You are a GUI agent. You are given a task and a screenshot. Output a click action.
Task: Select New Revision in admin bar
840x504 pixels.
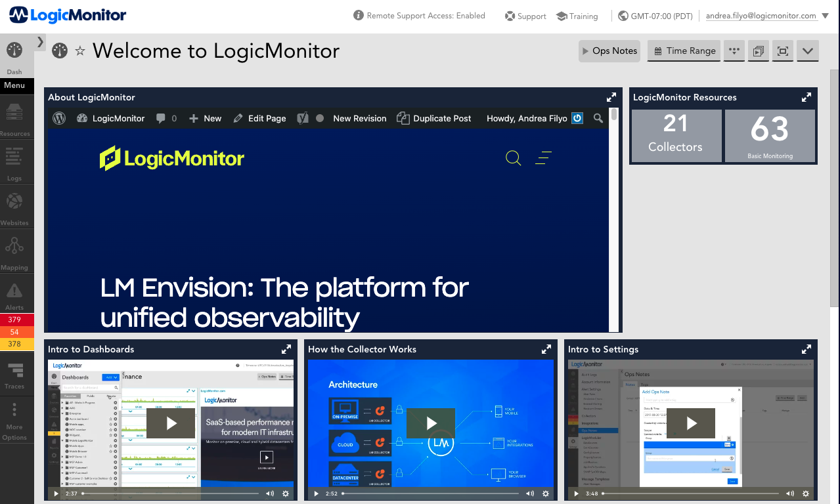pos(359,119)
